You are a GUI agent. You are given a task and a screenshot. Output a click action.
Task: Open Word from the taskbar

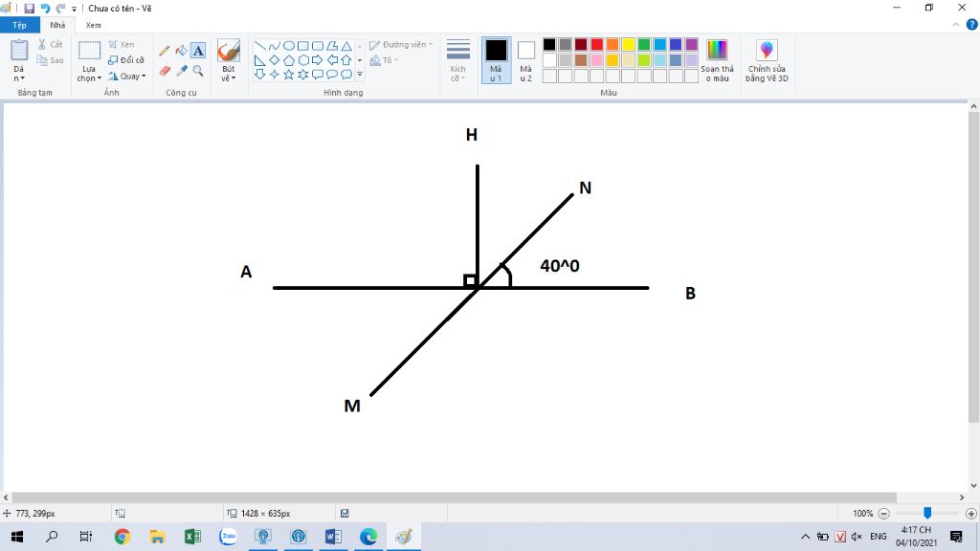click(x=333, y=537)
